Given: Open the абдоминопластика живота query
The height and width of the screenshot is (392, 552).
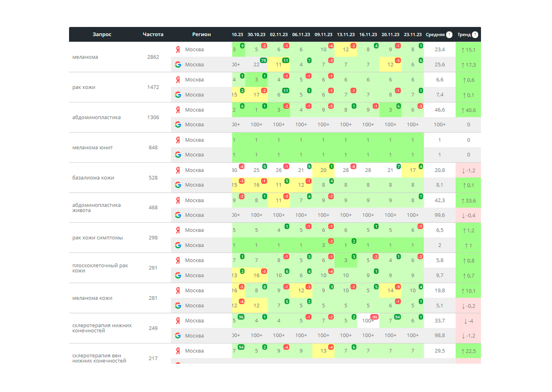Looking at the screenshot, I should (96, 208).
